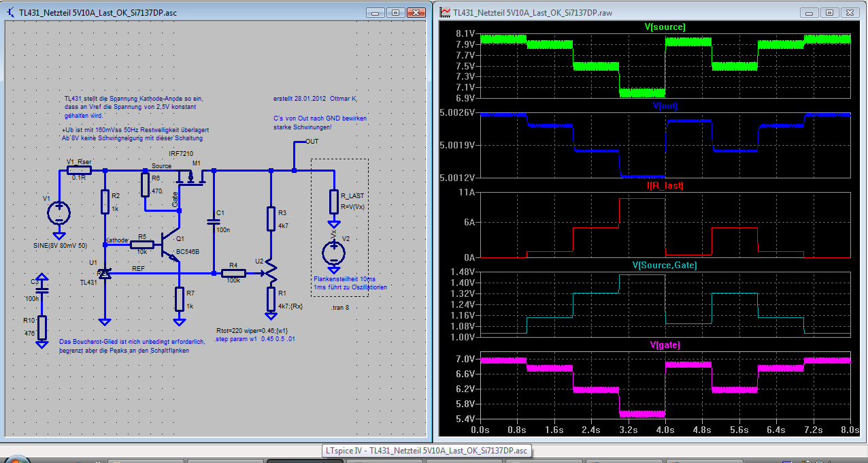868x463 pixels.
Task: Select the R_LAST load resistor symbol
Action: click(333, 202)
